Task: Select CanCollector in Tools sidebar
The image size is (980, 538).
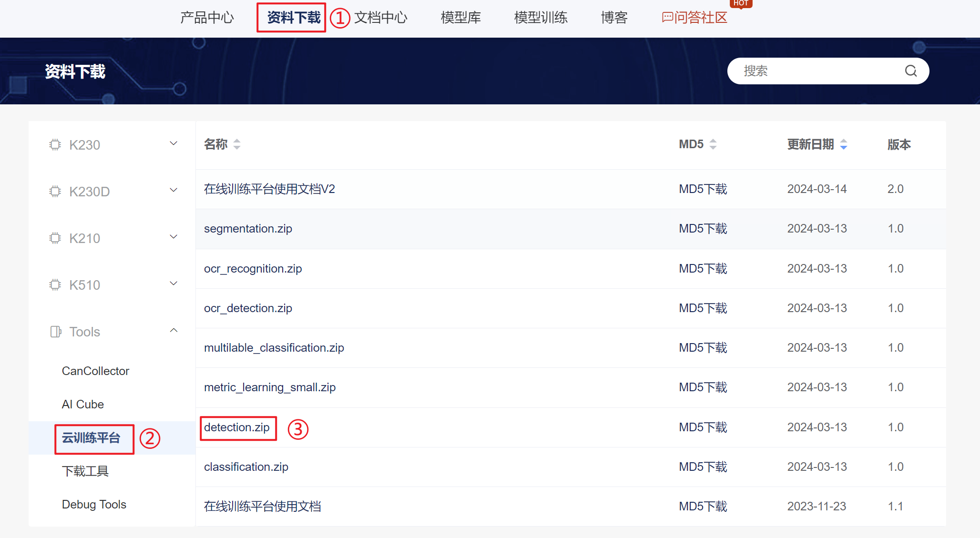Action: tap(95, 371)
